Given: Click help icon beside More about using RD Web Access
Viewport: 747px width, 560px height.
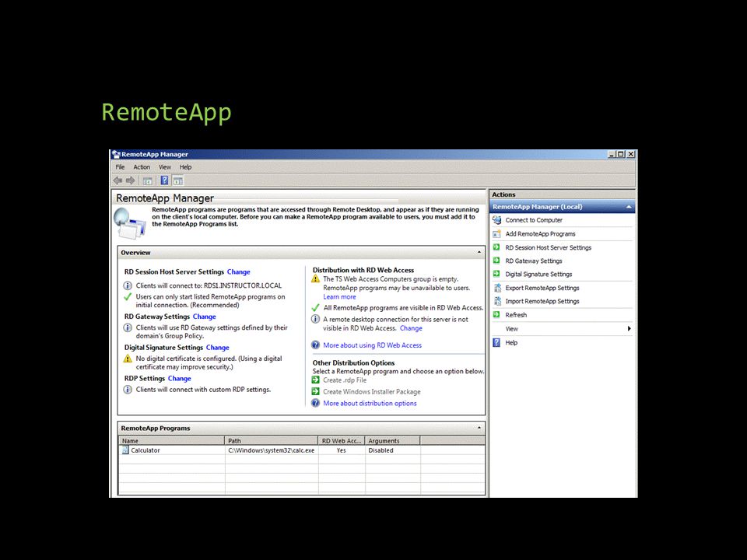Looking at the screenshot, I should point(315,345).
